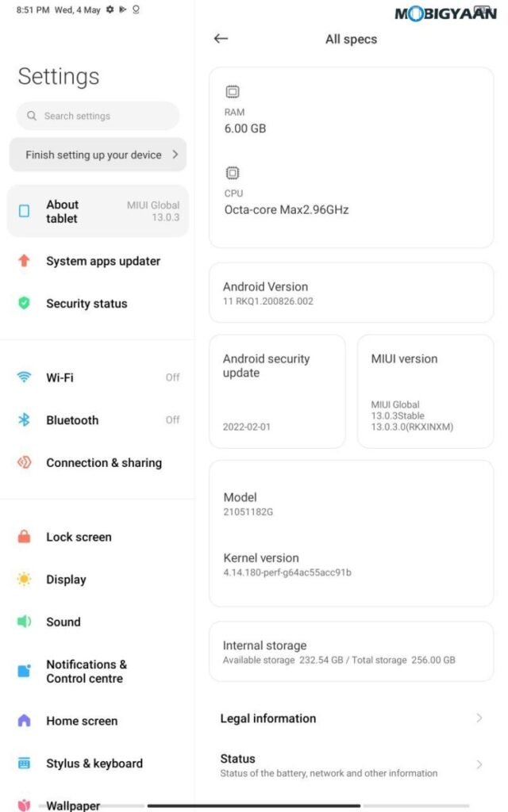Tap the green Security status shield icon
508x812 pixels.
coord(24,303)
